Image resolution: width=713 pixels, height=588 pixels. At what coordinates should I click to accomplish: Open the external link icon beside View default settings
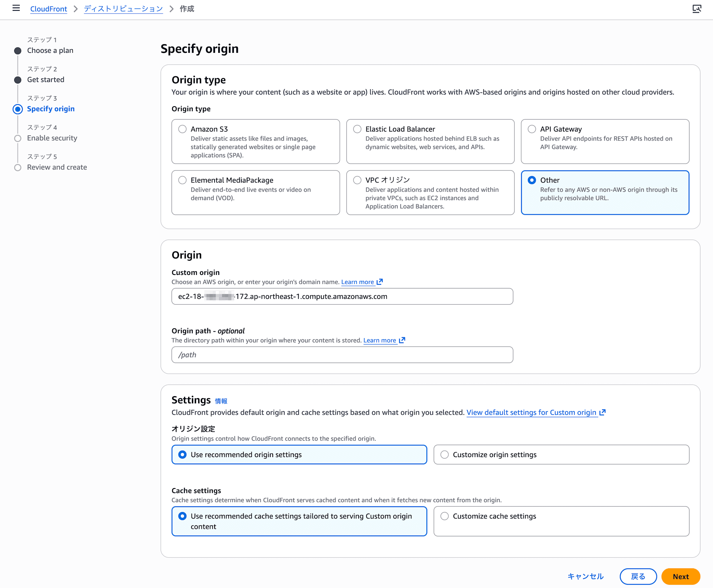coord(602,412)
